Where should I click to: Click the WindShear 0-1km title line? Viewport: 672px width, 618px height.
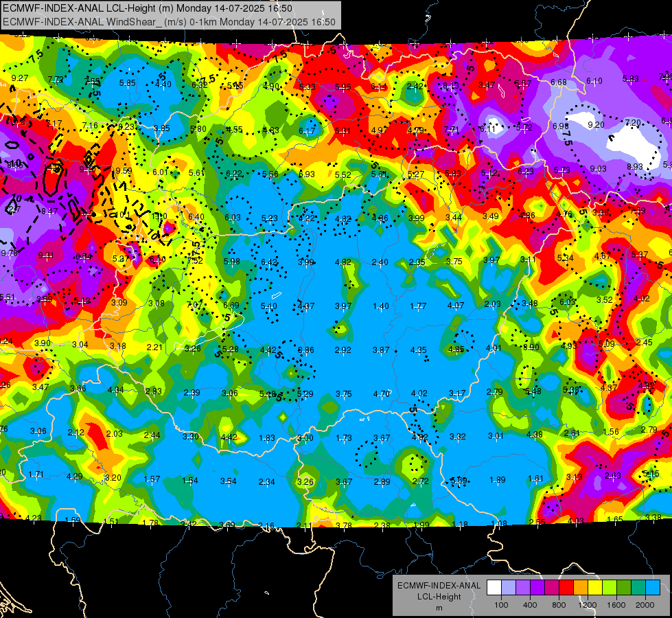click(x=169, y=22)
